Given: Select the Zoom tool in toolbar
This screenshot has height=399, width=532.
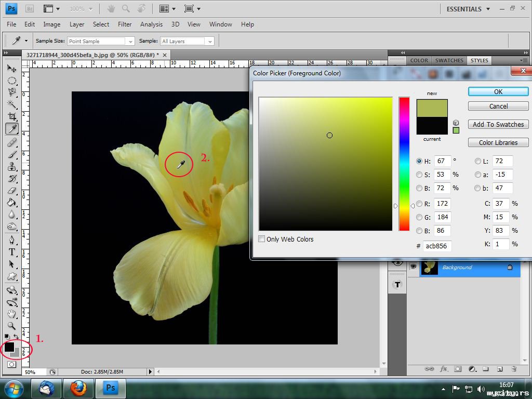Looking at the screenshot, I should pos(12,326).
